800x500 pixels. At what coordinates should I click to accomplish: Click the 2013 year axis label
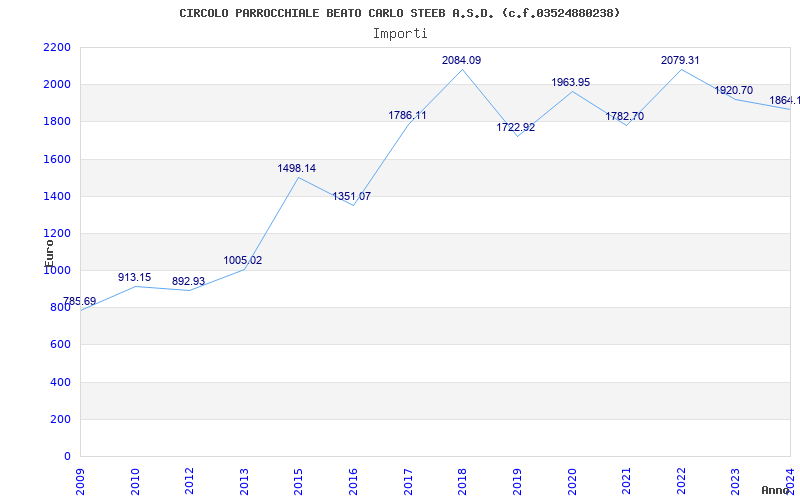[x=244, y=481]
